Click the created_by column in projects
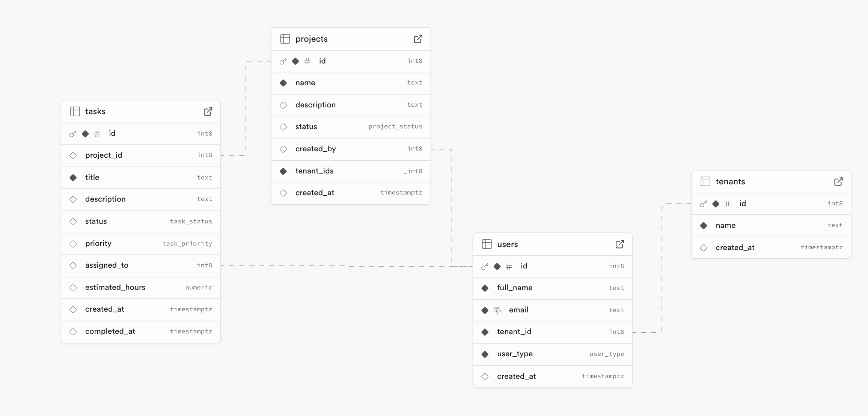Screen dimensions: 868x416 tap(315, 149)
